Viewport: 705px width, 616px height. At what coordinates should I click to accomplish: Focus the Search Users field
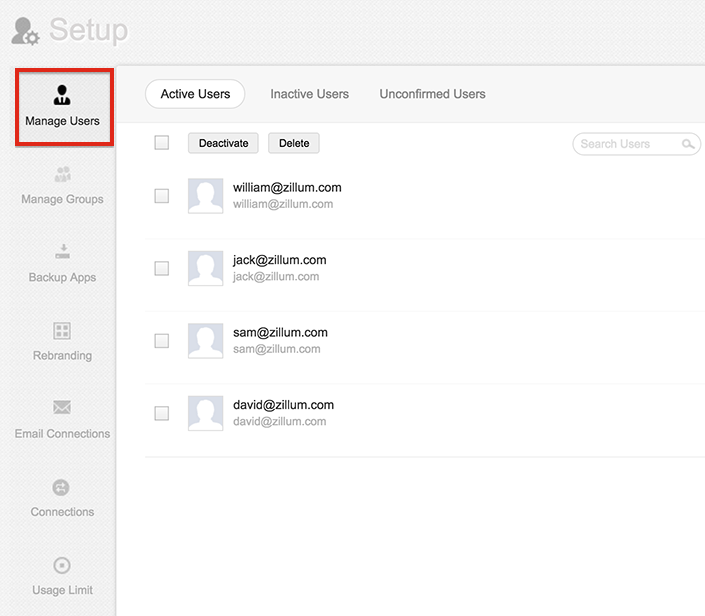pyautogui.click(x=627, y=144)
